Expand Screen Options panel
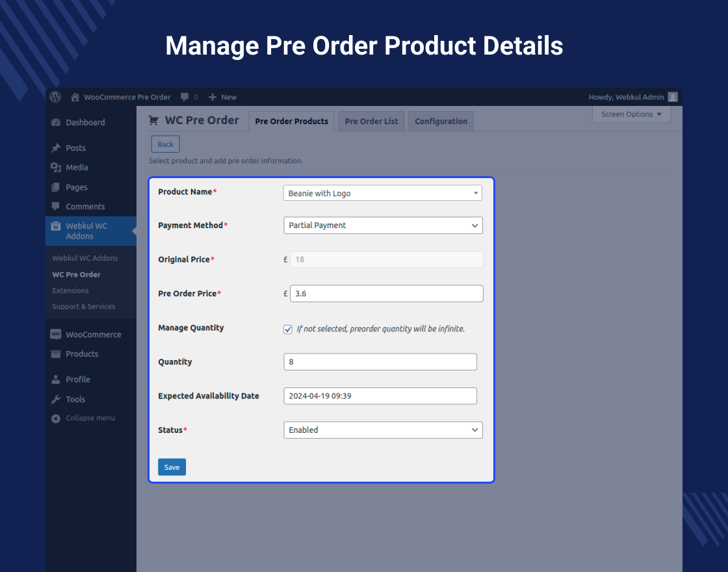 (x=631, y=114)
